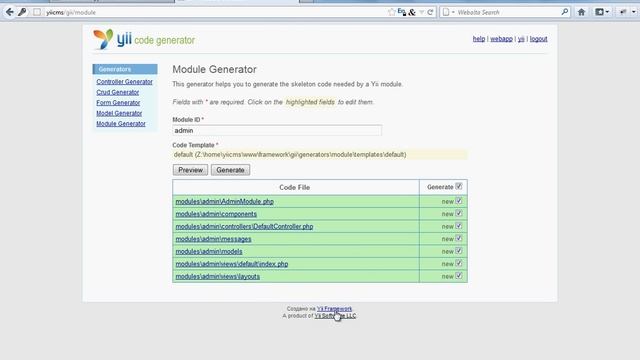Open the yii link in the header
Screen dimensions: 640x360
coord(521,39)
